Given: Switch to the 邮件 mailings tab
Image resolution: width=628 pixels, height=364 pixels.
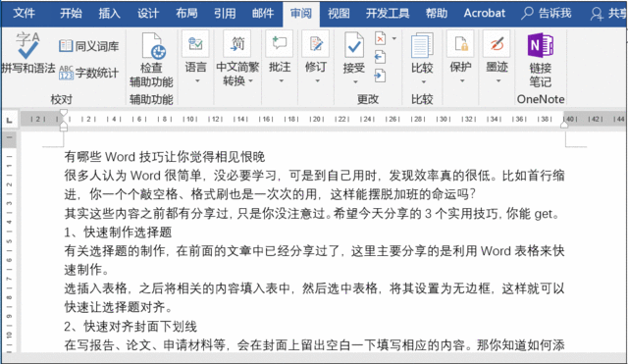Looking at the screenshot, I should point(263,13).
